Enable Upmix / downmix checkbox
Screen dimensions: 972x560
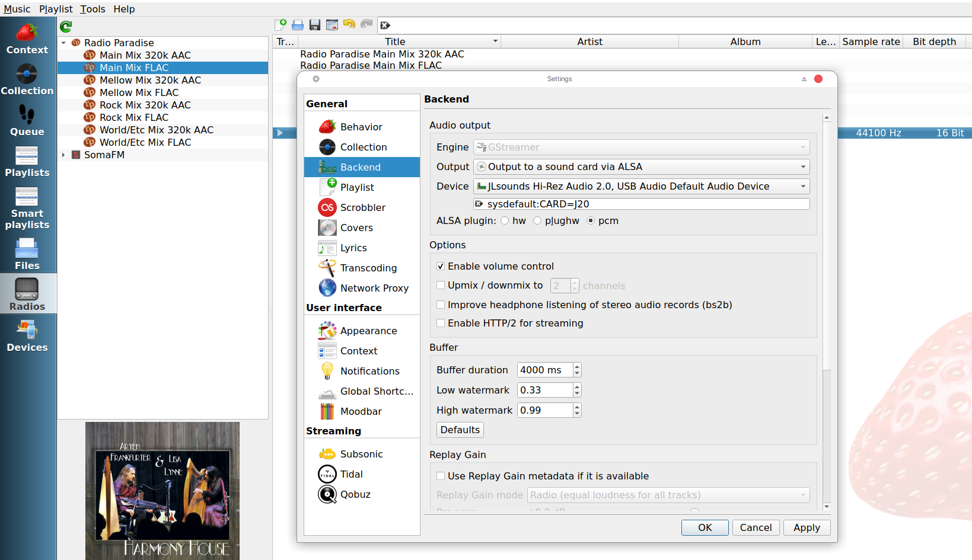[x=441, y=285]
